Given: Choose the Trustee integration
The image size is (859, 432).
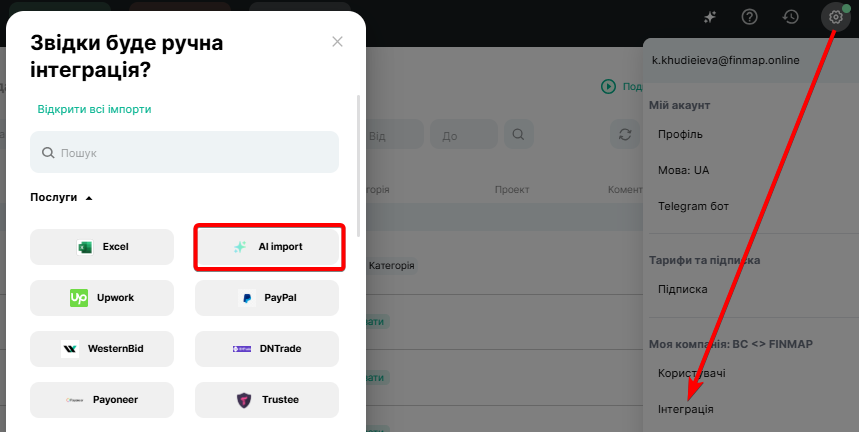Looking at the screenshot, I should (x=267, y=400).
